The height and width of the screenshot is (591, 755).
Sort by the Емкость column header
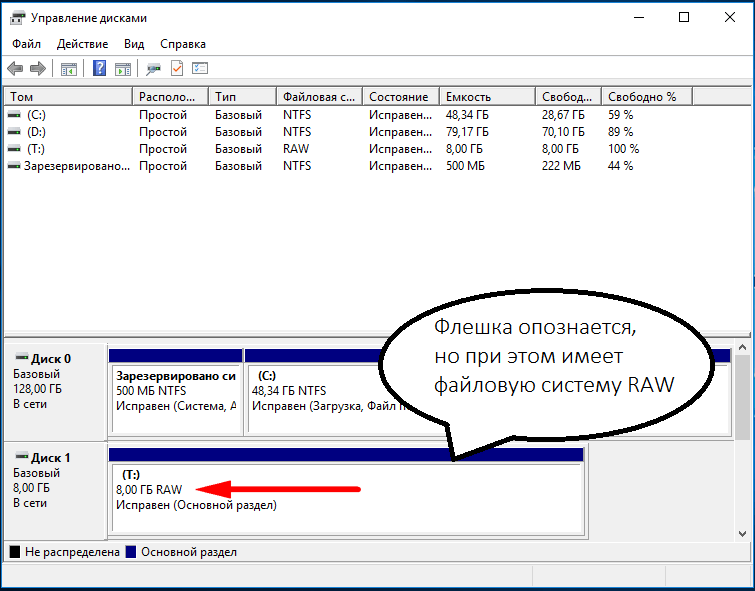[487, 97]
